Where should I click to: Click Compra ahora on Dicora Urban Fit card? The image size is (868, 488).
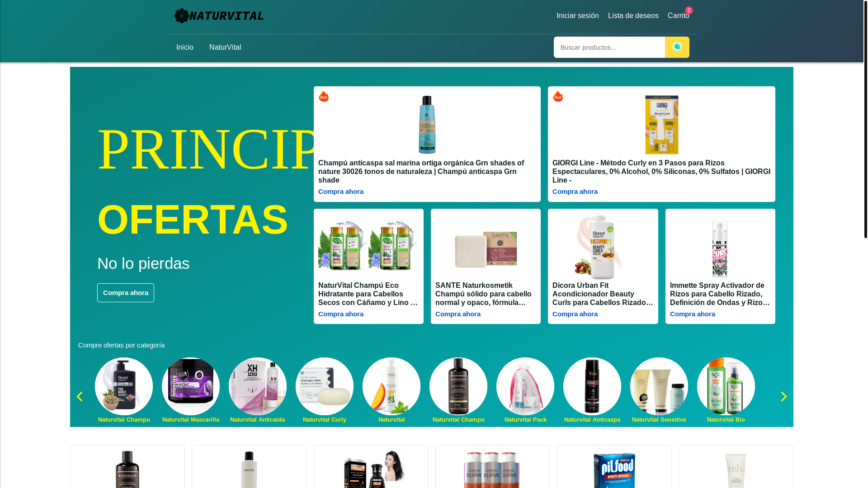click(575, 314)
